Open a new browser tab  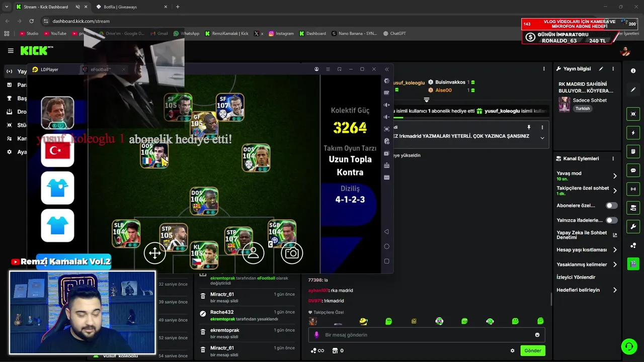[178, 7]
